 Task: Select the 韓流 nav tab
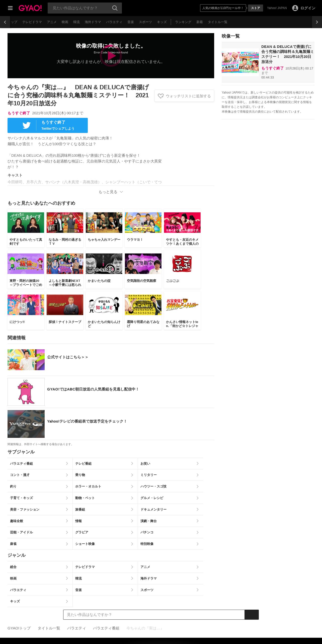76,22
